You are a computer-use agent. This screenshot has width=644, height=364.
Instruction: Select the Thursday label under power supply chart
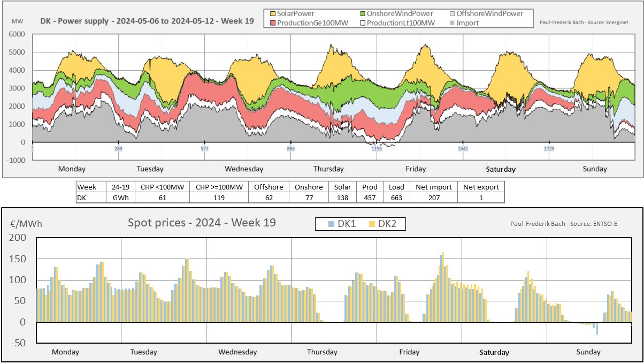[328, 169]
